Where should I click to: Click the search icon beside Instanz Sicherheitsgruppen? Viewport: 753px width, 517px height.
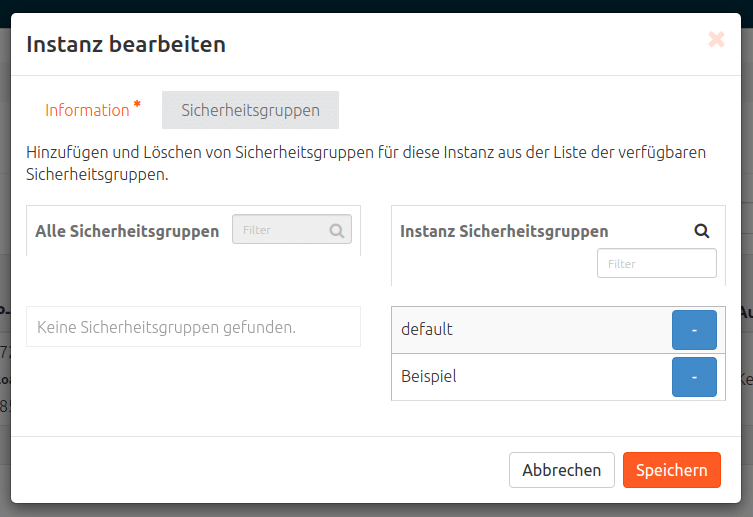point(702,231)
